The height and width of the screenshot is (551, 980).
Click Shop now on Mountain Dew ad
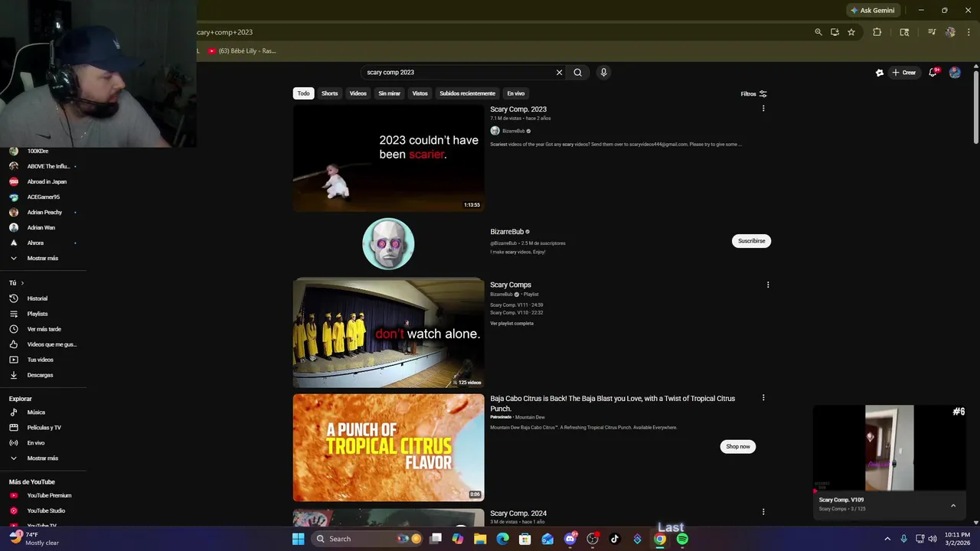coord(738,446)
